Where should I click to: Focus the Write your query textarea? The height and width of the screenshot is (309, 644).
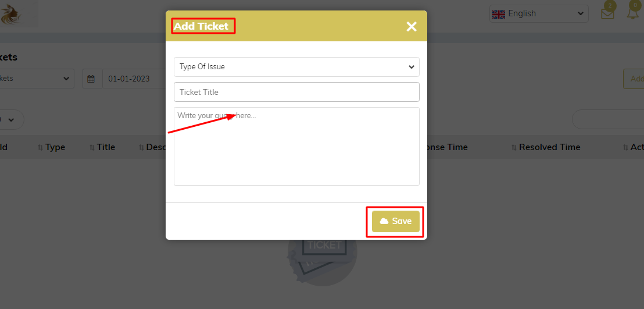296,147
